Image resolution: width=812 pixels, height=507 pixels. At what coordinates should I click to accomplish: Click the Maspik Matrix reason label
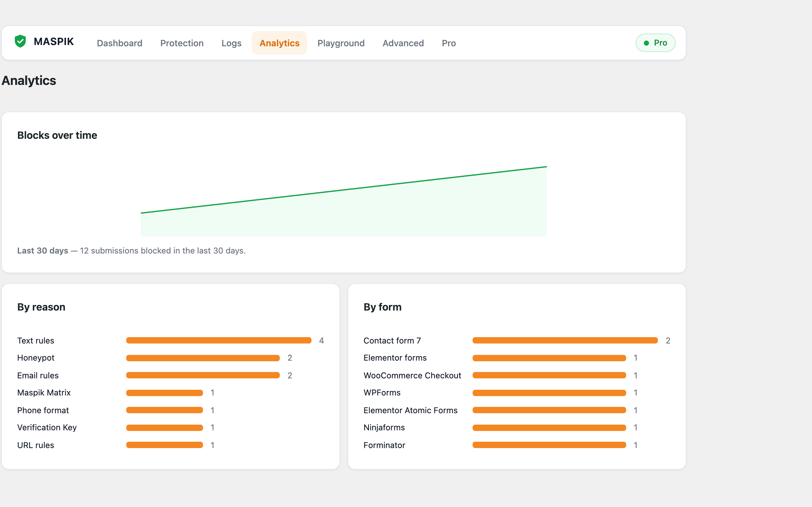tap(44, 393)
